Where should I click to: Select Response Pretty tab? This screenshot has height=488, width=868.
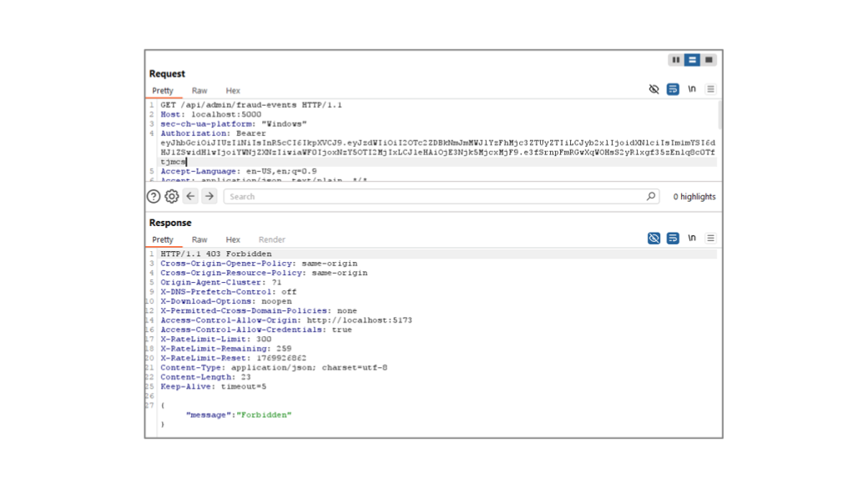click(163, 239)
